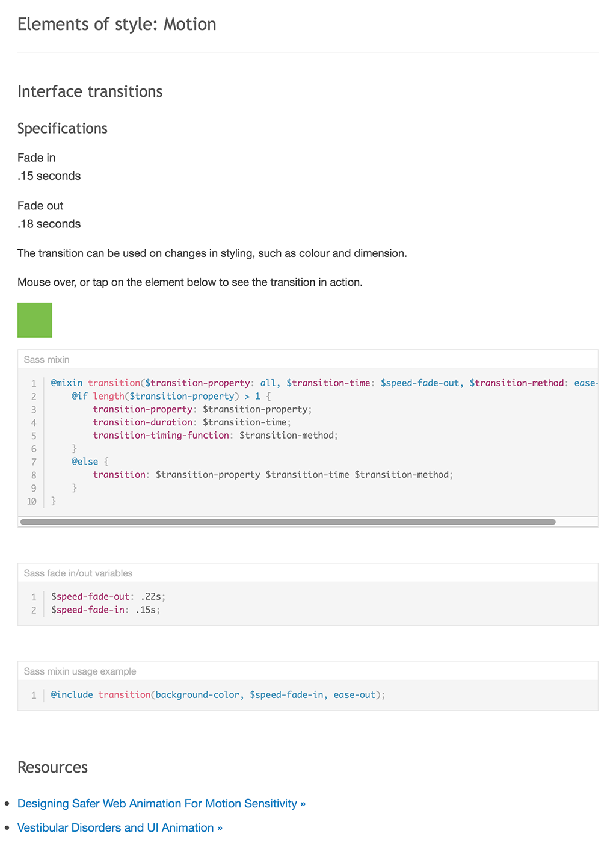The image size is (616, 849).
Task: Click the Elements of style: Motion heading
Action: (117, 24)
